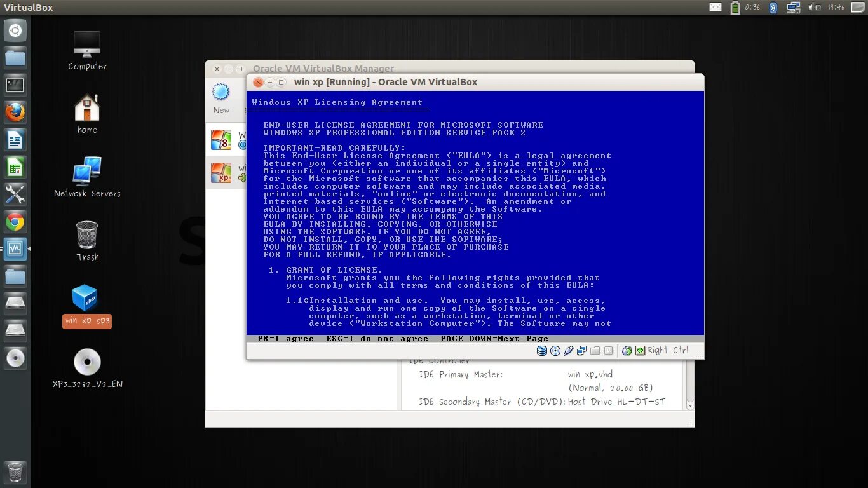Launch Firefox from the launcher
This screenshot has height=488, width=868.
[15, 112]
